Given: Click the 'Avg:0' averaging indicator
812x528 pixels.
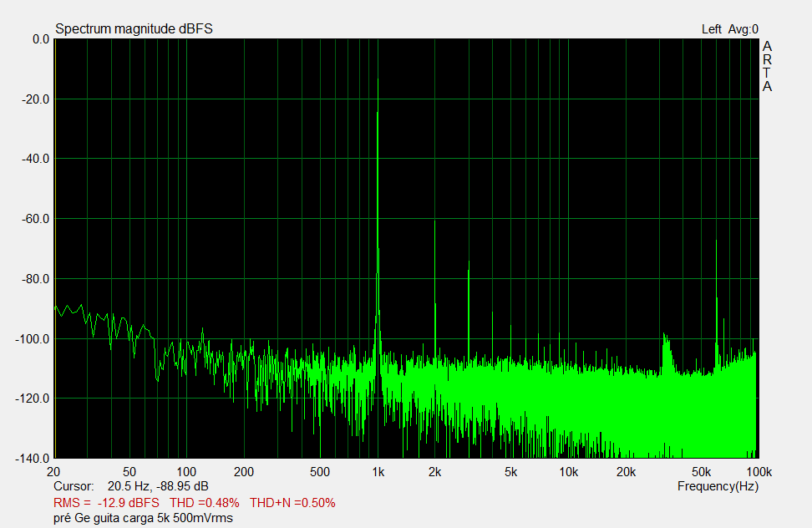Looking at the screenshot, I should (743, 29).
